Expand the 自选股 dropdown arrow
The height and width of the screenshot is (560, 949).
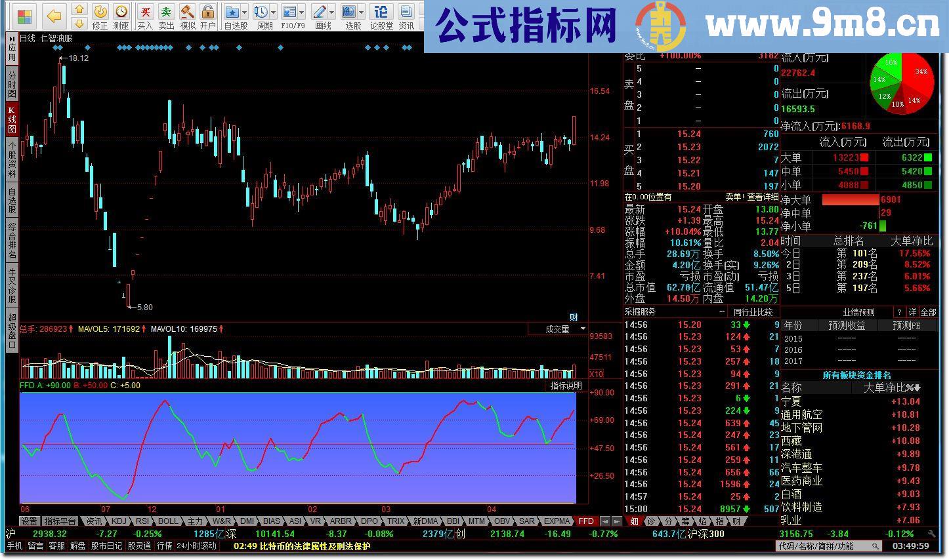(x=245, y=12)
